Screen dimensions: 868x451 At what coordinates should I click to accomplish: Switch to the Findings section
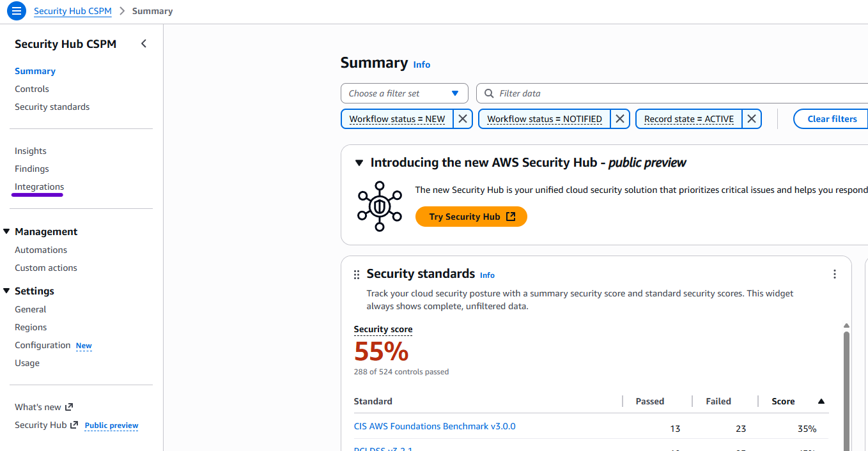[31, 168]
